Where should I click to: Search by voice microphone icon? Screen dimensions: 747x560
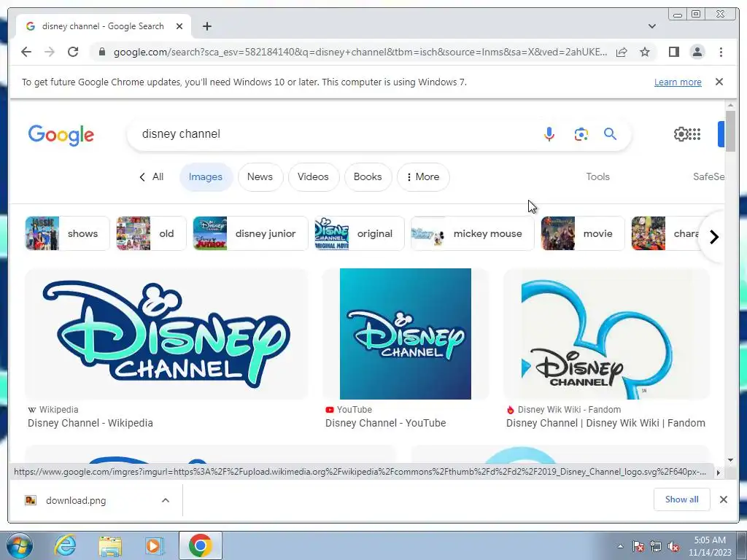(549, 134)
